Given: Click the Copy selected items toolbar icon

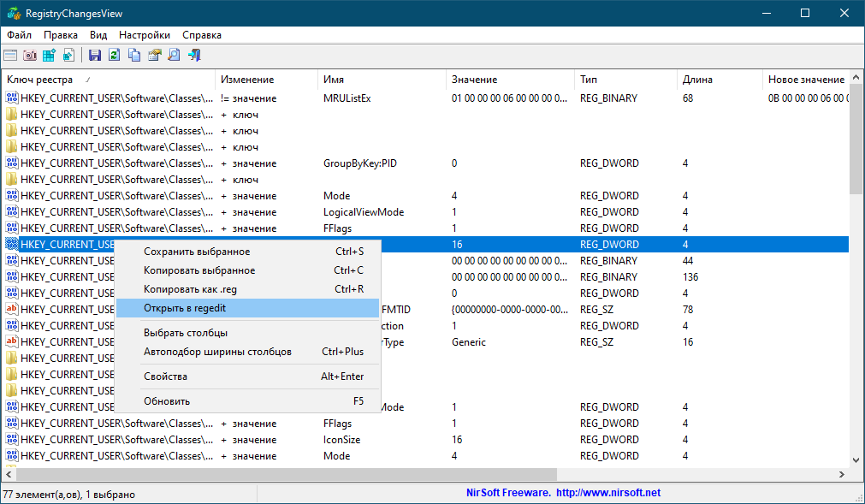Looking at the screenshot, I should click(134, 56).
